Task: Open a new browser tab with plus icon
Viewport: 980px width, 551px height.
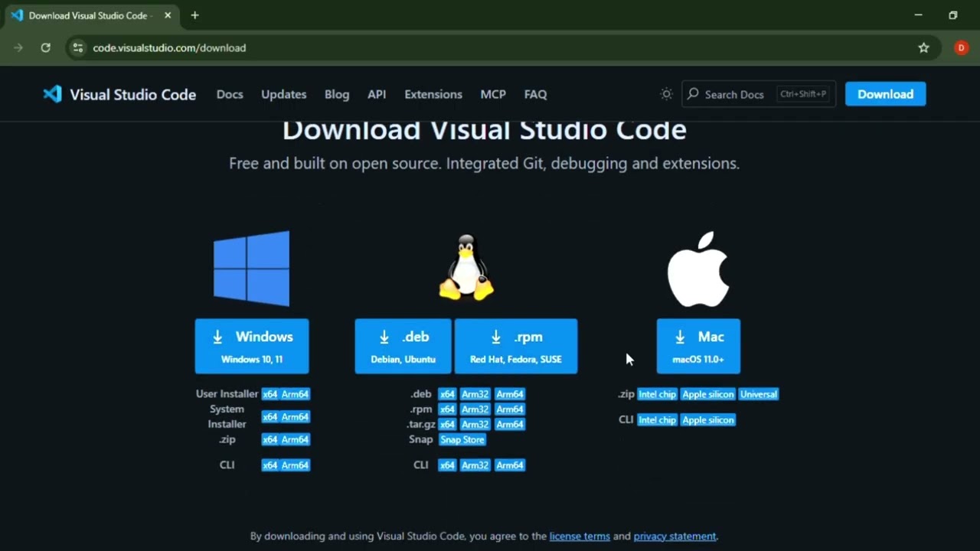Action: click(x=194, y=15)
